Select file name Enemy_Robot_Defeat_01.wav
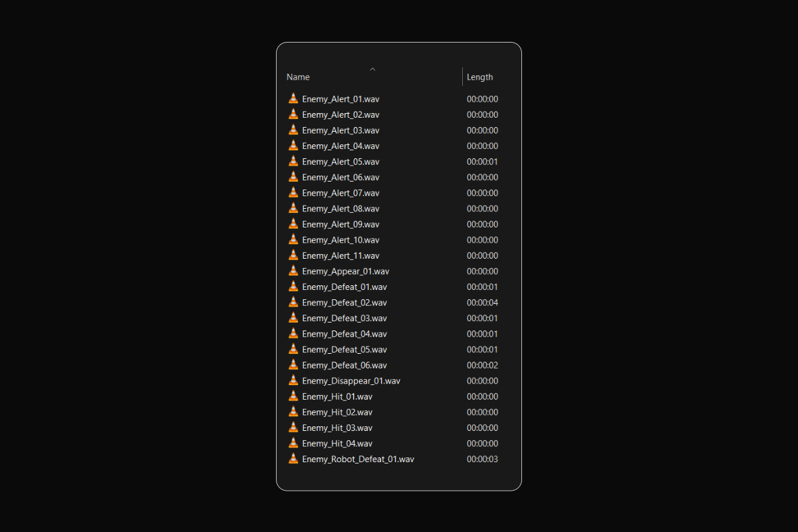The height and width of the screenshot is (532, 798). point(358,460)
